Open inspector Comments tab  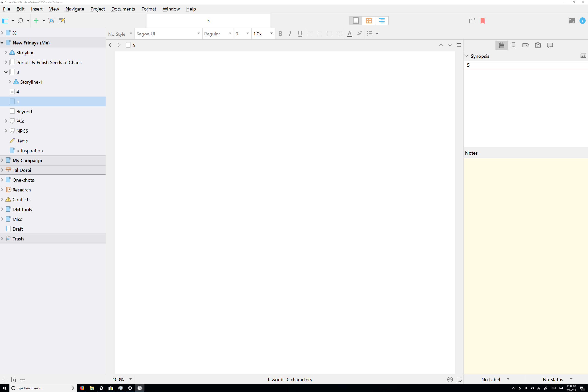click(550, 45)
